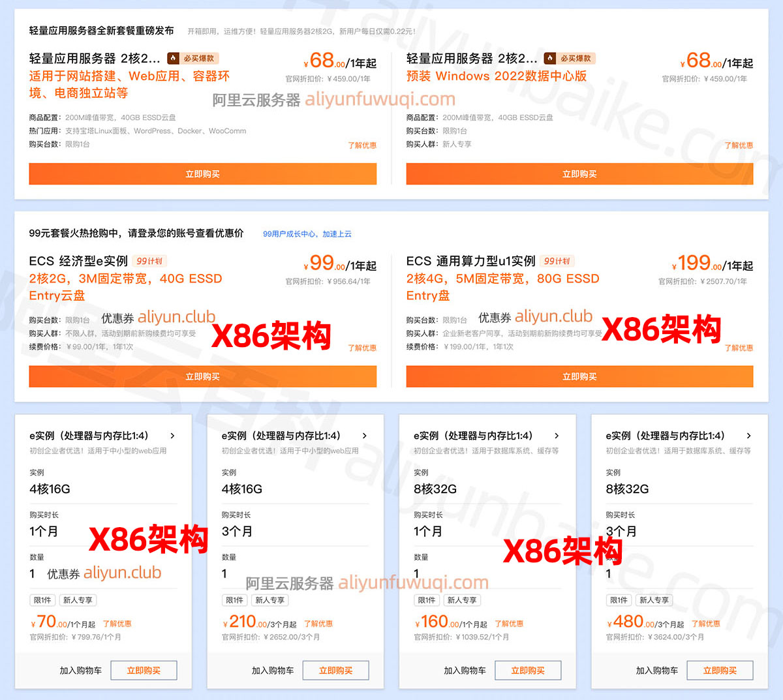Click flame icon on the Windows 2022 server badge

click(550, 58)
